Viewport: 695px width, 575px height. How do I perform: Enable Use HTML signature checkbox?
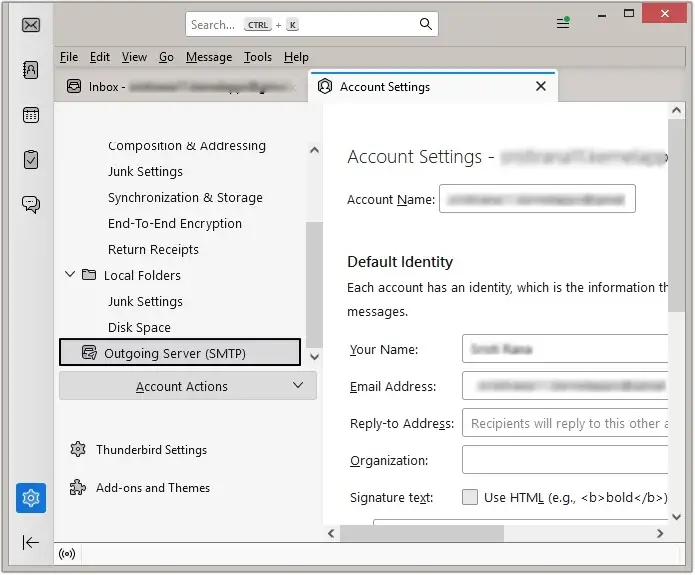(470, 497)
